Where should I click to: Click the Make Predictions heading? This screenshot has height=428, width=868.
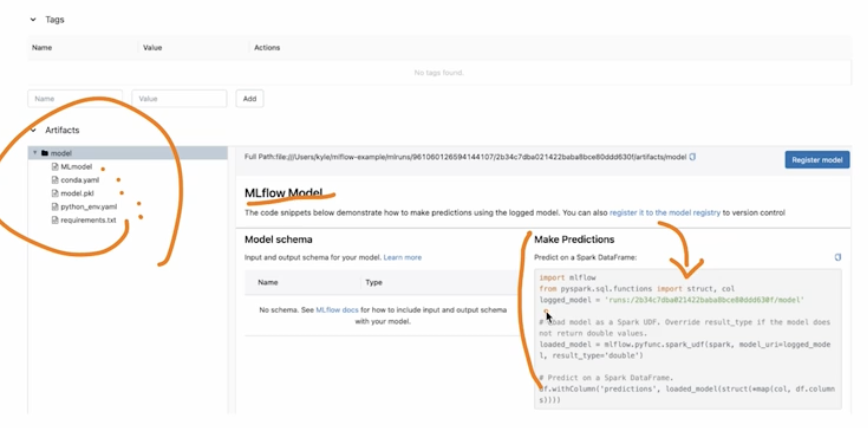(x=574, y=240)
